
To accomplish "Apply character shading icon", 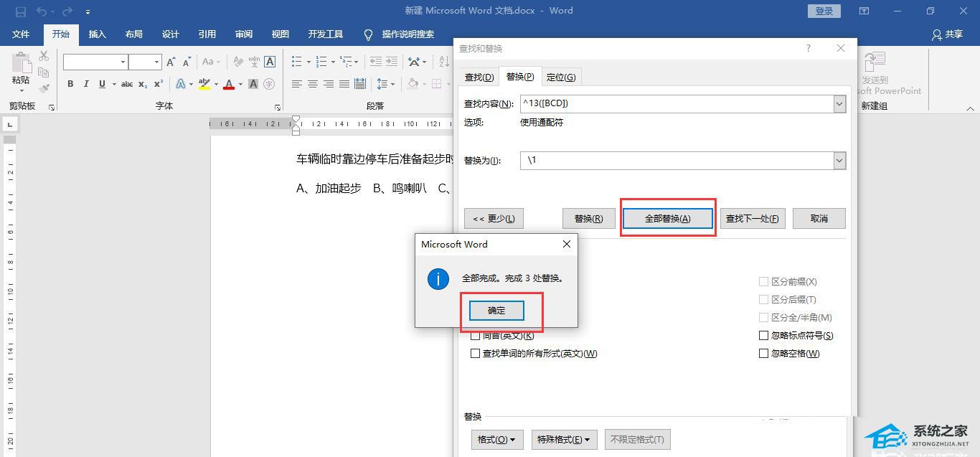I will (253, 84).
